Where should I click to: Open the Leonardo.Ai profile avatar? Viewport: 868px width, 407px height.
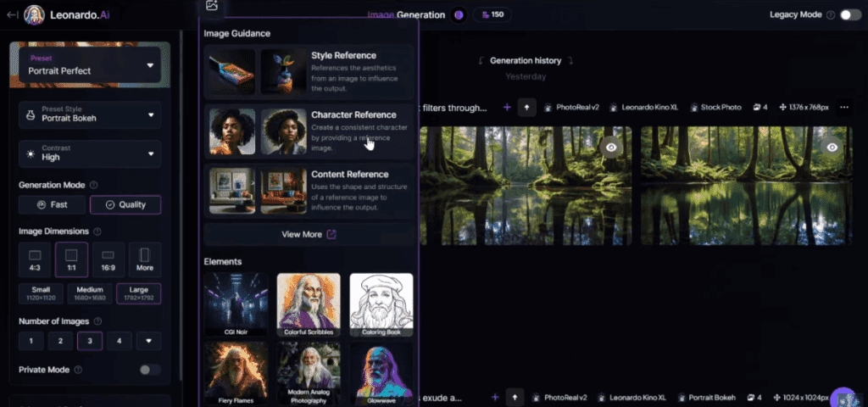(34, 15)
